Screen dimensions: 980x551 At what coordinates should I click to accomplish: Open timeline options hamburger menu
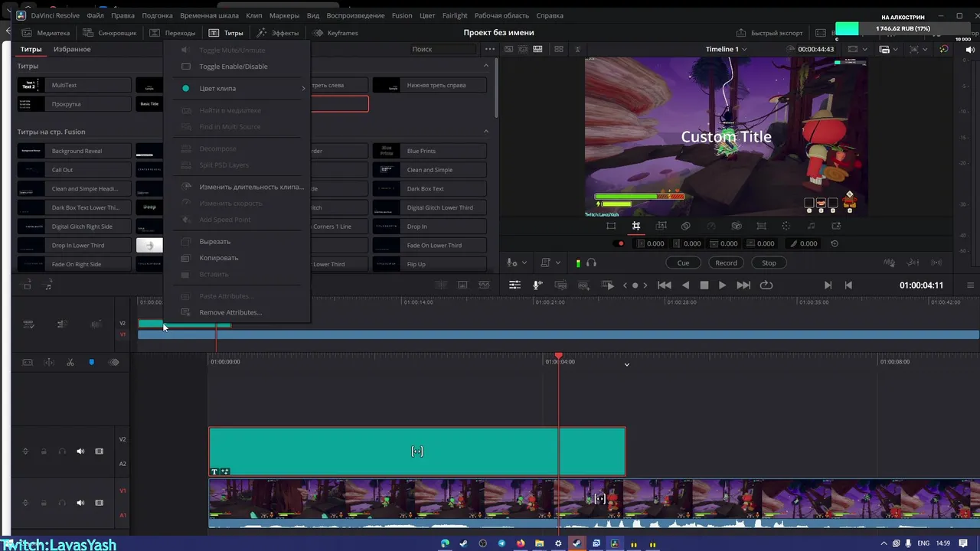(x=970, y=285)
